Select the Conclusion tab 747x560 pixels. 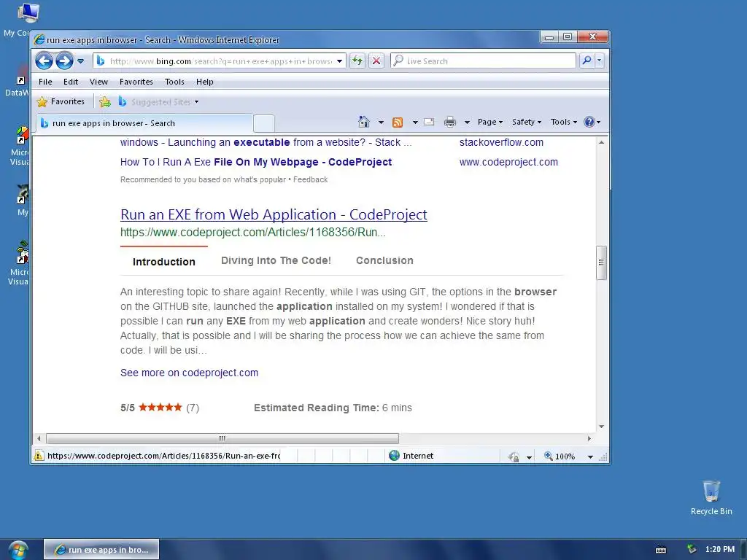[384, 260]
